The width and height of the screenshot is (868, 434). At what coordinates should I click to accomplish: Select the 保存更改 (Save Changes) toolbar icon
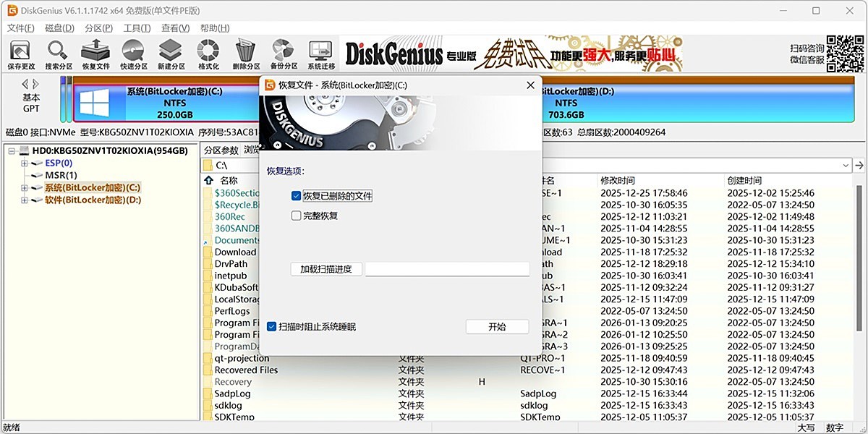(x=20, y=52)
